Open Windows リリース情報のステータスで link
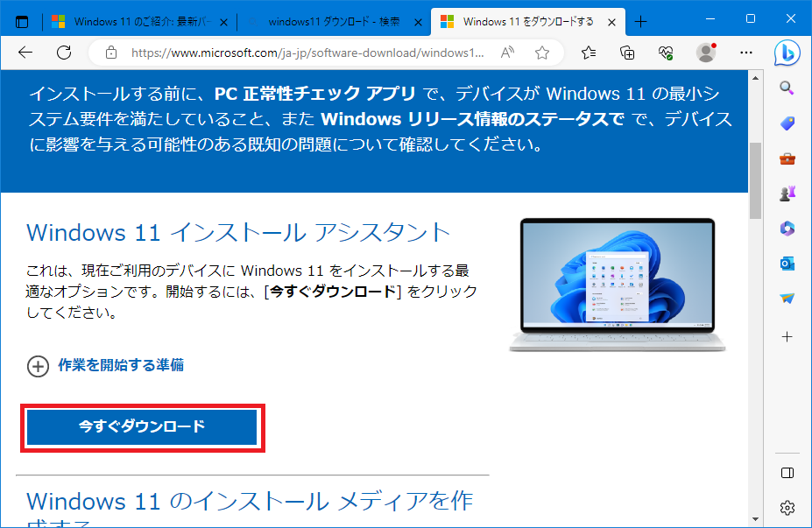 [472, 119]
